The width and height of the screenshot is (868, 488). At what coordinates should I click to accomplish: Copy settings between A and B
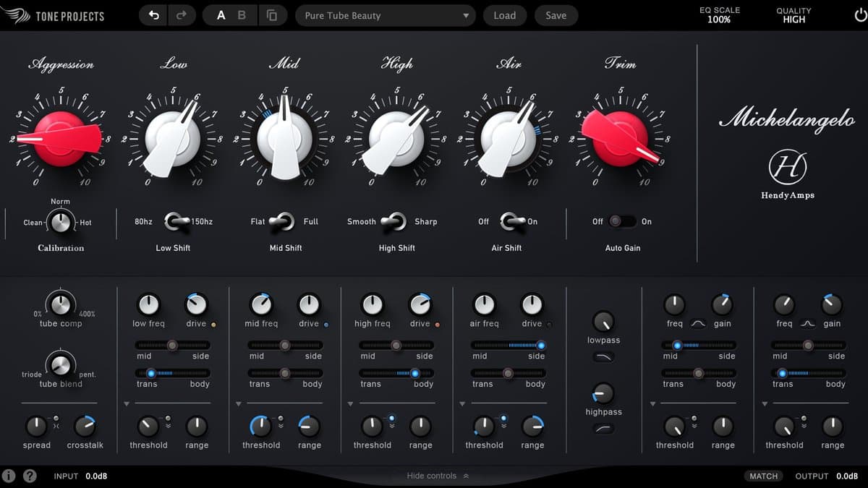(x=272, y=15)
